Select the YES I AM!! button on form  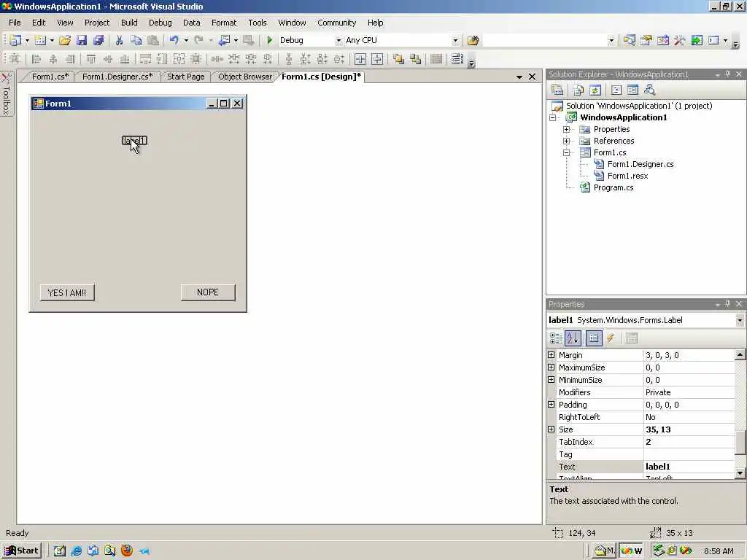[x=67, y=293]
